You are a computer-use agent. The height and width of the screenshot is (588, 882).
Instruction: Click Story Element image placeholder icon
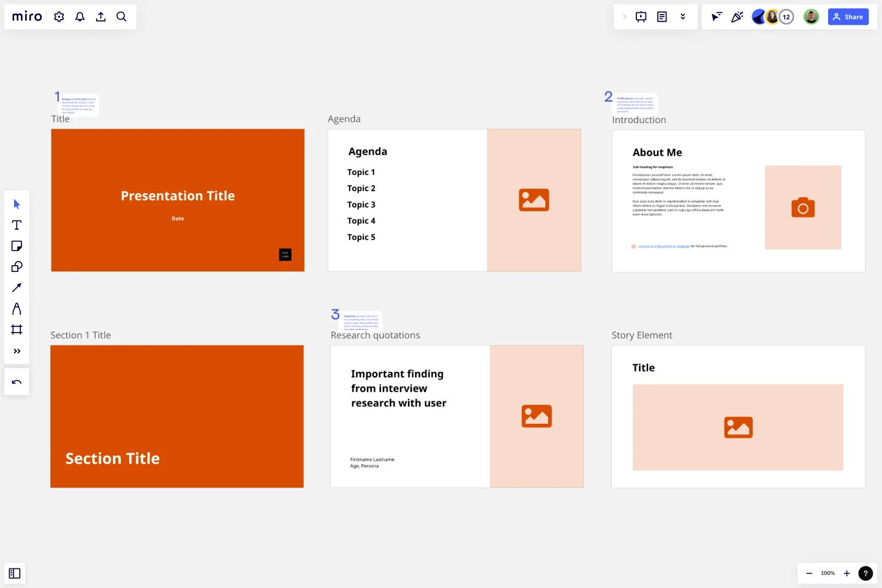pyautogui.click(x=738, y=428)
